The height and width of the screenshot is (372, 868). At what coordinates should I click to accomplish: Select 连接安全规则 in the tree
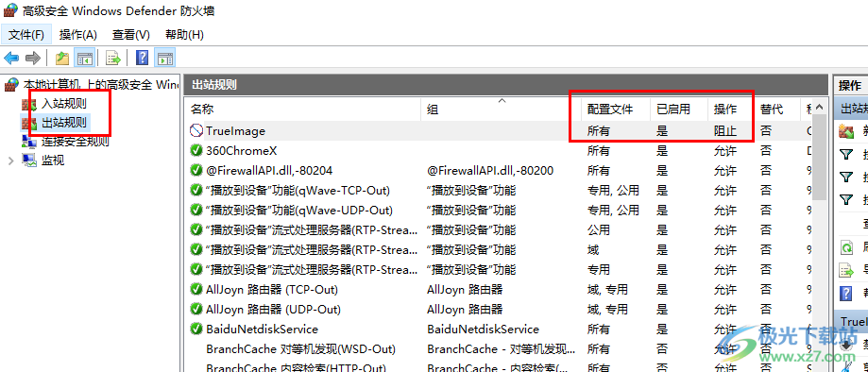click(76, 142)
